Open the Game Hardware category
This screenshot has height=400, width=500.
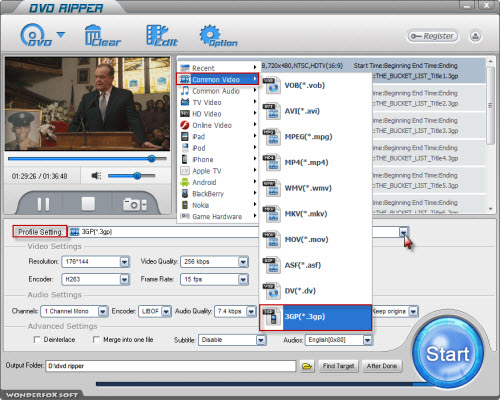coord(218,216)
